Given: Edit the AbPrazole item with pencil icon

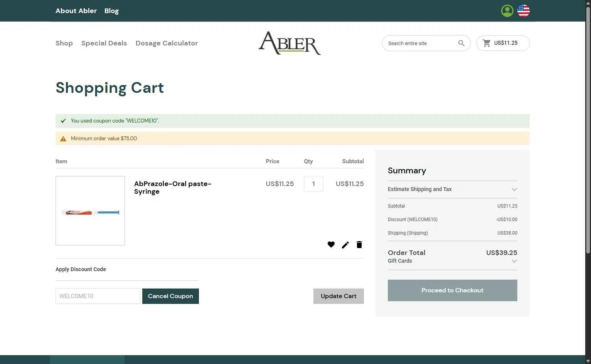Looking at the screenshot, I should pyautogui.click(x=345, y=245).
